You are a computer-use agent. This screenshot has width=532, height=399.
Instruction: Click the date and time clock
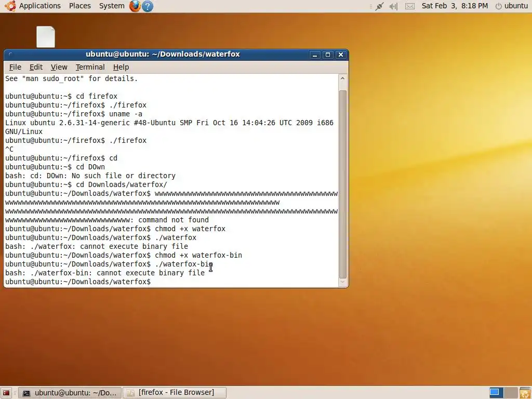(455, 6)
